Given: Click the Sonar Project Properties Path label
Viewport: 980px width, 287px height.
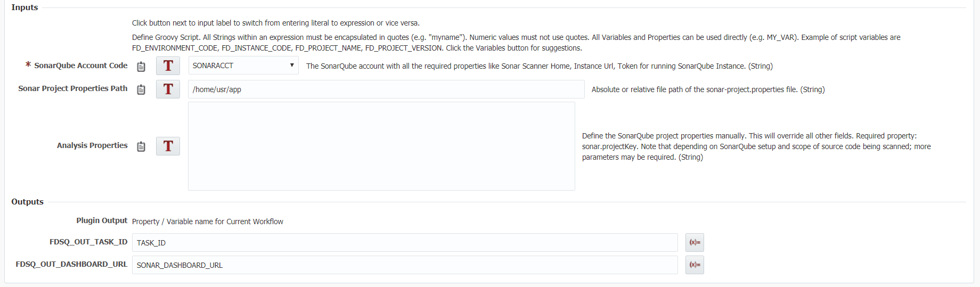Looking at the screenshot, I should (x=73, y=88).
